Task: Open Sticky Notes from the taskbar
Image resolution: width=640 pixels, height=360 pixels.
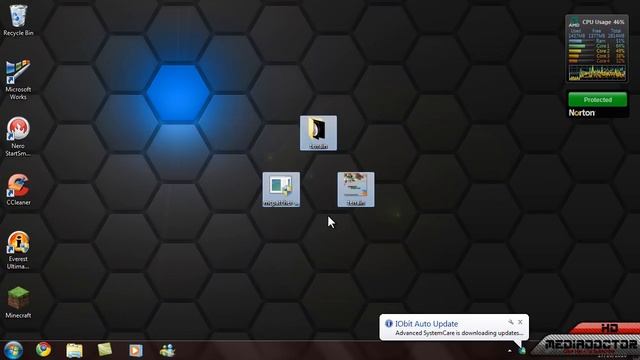Action: click(x=105, y=350)
